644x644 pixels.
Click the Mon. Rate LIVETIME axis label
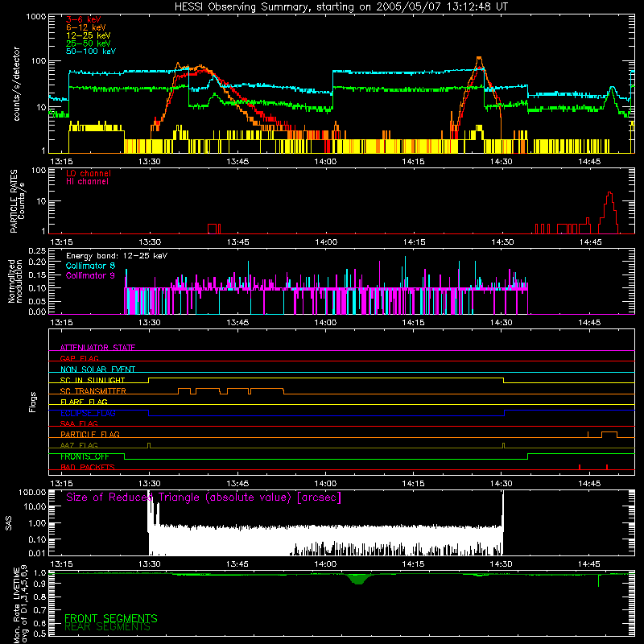[x=20, y=605]
